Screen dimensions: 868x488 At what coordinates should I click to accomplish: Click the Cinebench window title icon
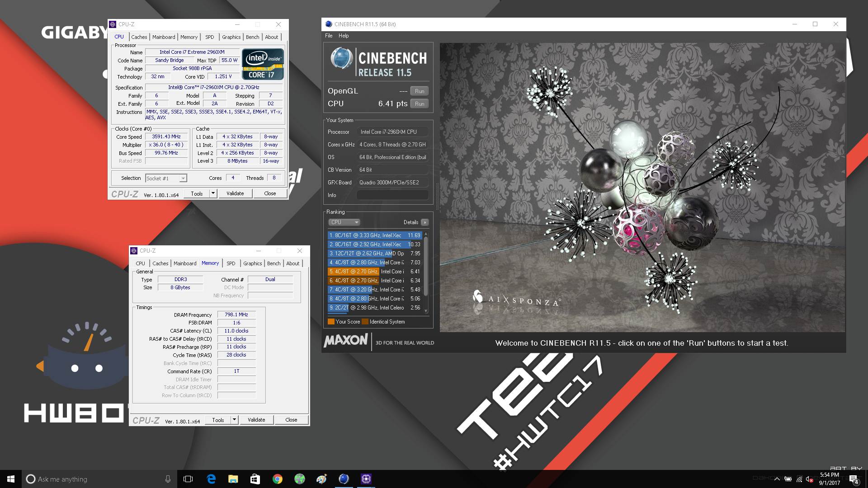[x=329, y=24]
